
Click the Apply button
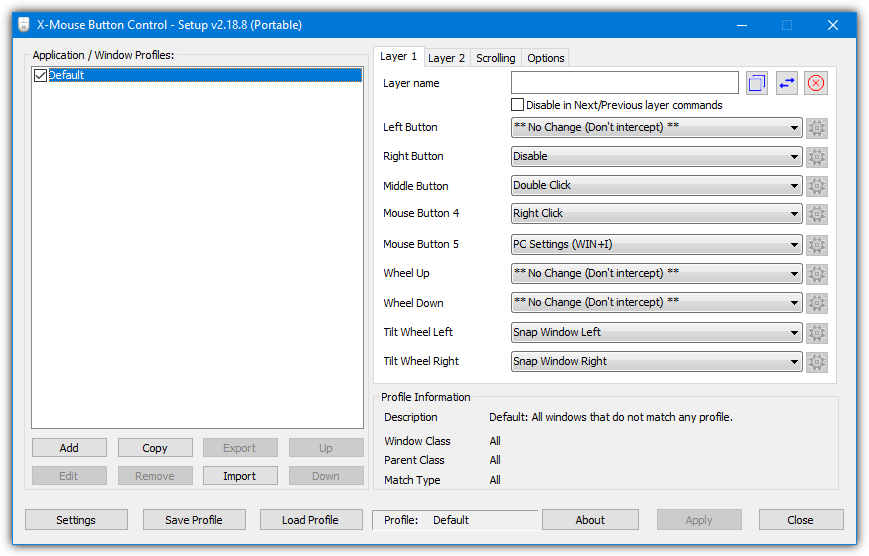click(x=699, y=520)
